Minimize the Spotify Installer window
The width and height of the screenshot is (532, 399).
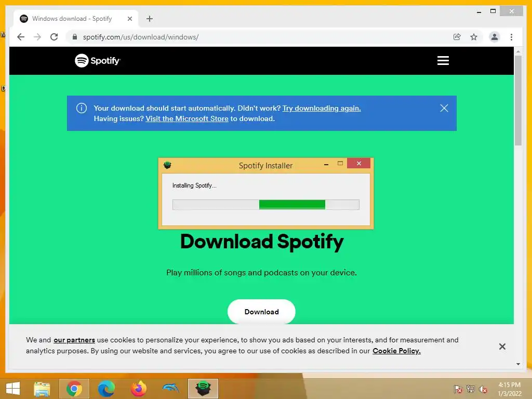pos(326,164)
